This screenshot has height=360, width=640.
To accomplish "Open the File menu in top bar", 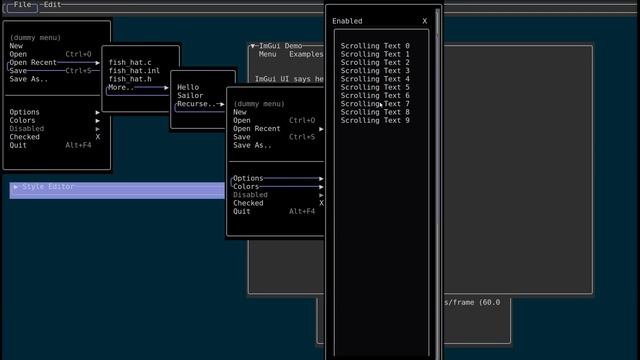I will tap(22, 5).
